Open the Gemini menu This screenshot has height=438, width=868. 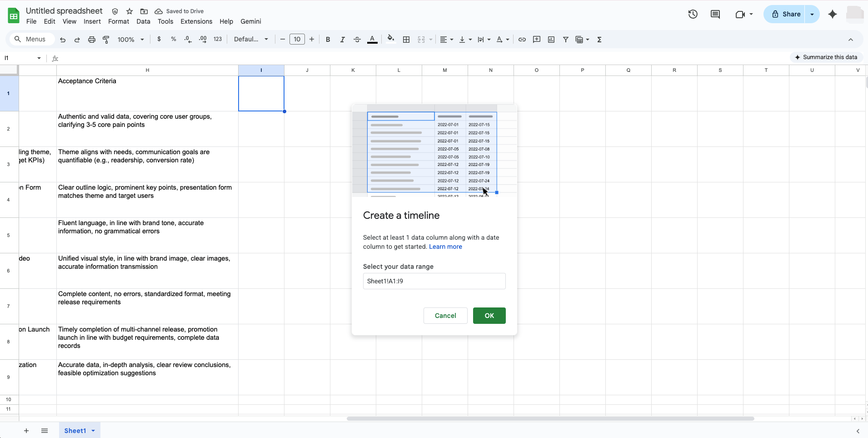[x=251, y=21]
